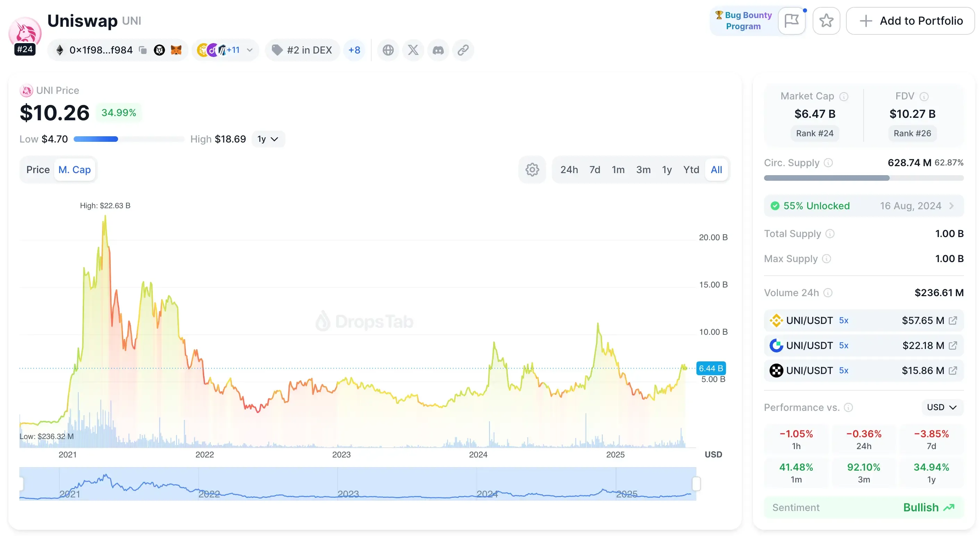Add UNI token to MetaMask
Viewport: 980px width, 536px height.
click(x=176, y=50)
